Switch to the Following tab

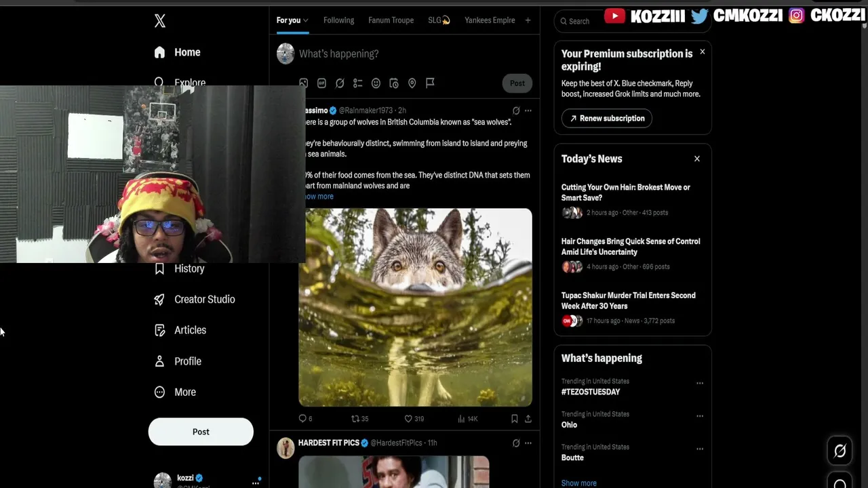(338, 20)
